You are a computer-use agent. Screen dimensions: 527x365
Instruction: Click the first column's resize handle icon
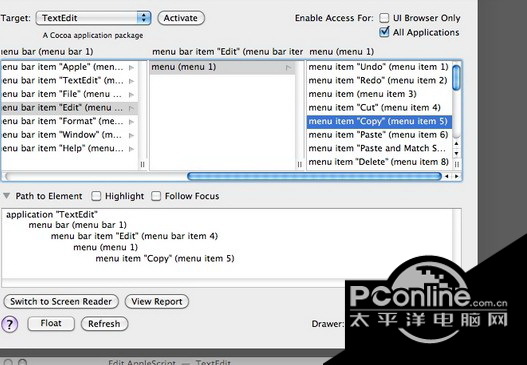pos(143,164)
